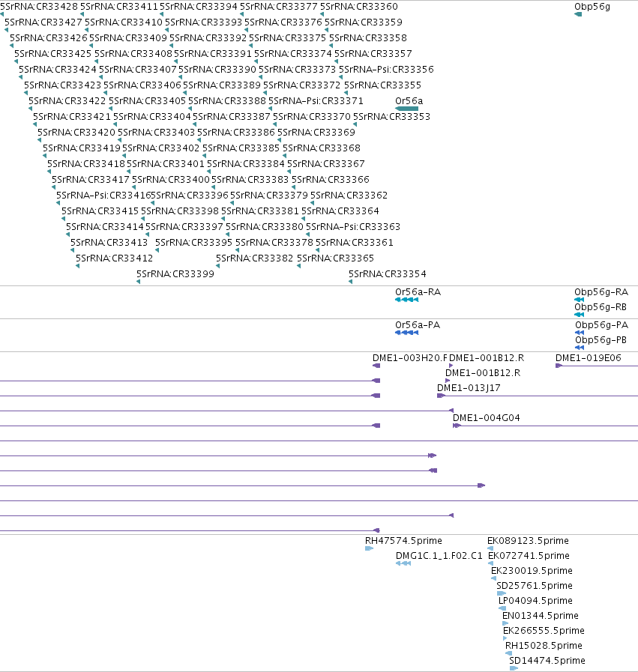
Task: Click the DMG1C.1_1.F02.C1 EST label
Action: coord(439,557)
